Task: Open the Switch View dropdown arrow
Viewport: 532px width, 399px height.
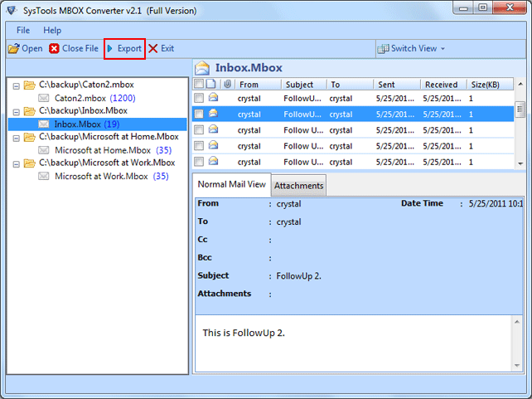Action: click(x=443, y=49)
